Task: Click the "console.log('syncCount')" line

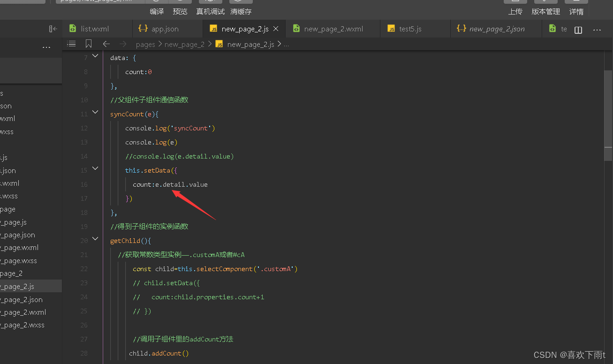Action: 170,128
